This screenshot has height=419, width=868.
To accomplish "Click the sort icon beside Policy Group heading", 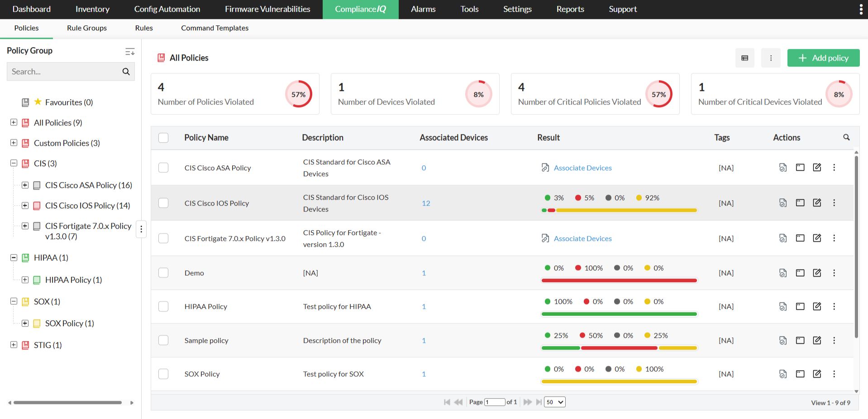I will (x=130, y=52).
